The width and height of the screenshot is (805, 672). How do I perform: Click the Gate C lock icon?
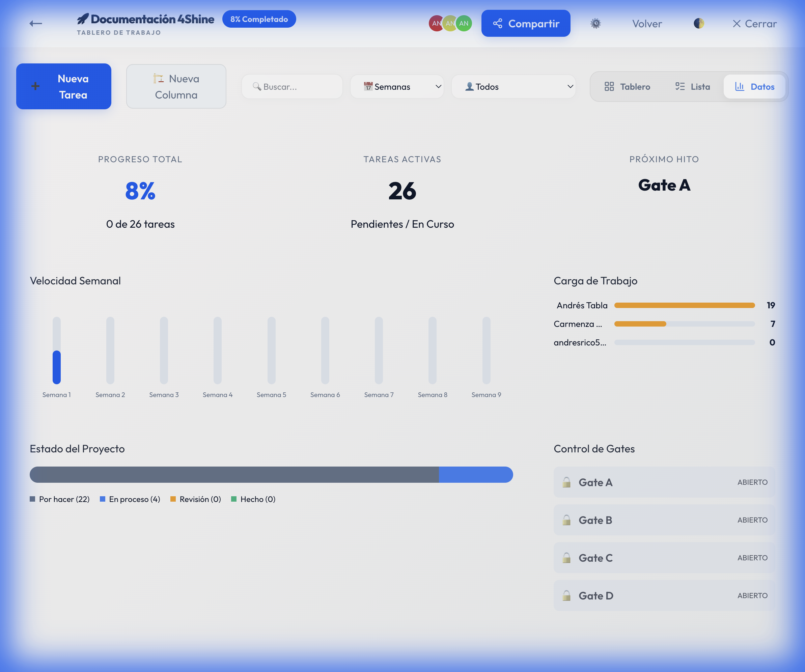click(x=566, y=558)
